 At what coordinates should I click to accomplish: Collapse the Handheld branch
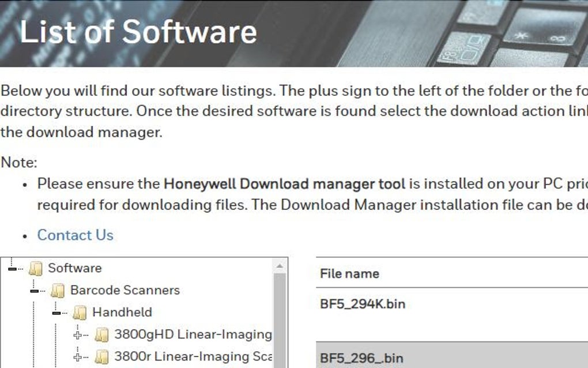(55, 312)
